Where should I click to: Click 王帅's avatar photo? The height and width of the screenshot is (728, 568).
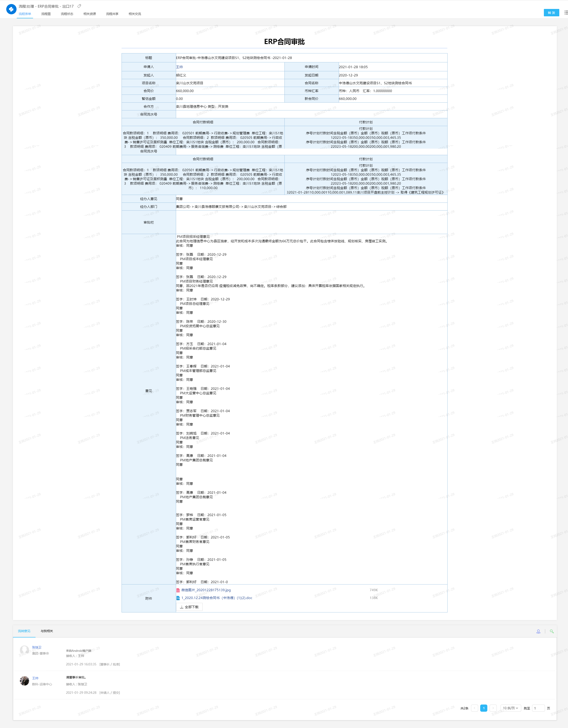24,681
